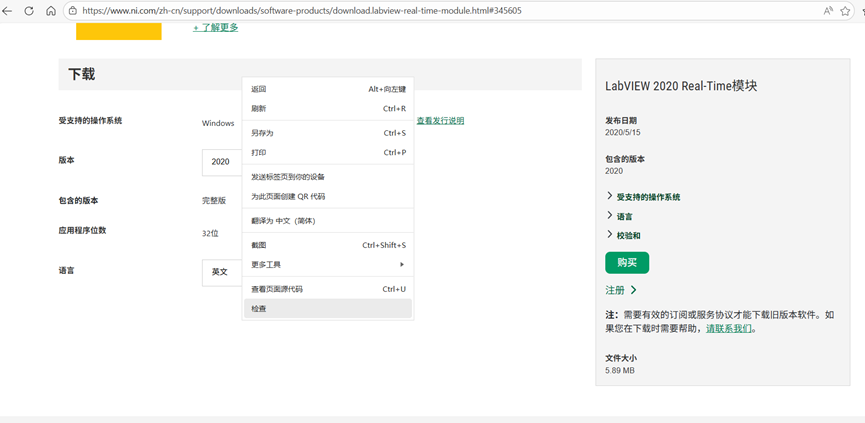Choose 截图 in context menu
The height and width of the screenshot is (423, 865).
328,245
